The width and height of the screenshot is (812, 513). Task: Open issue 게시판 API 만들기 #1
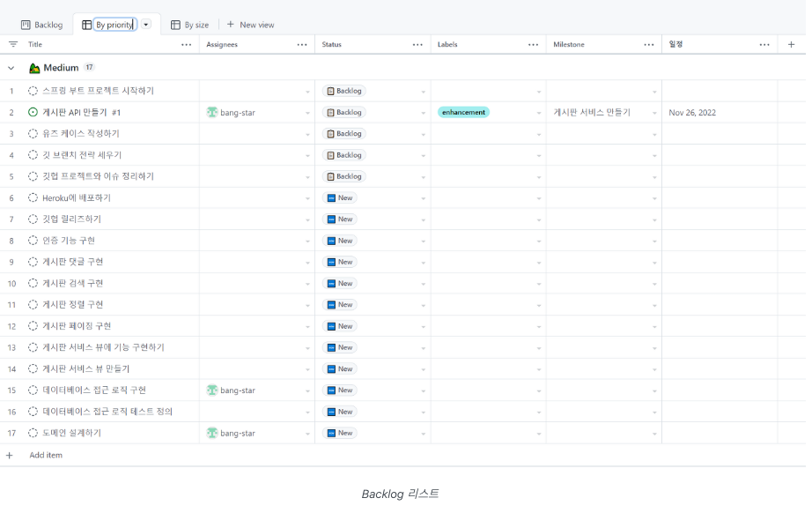coord(81,112)
